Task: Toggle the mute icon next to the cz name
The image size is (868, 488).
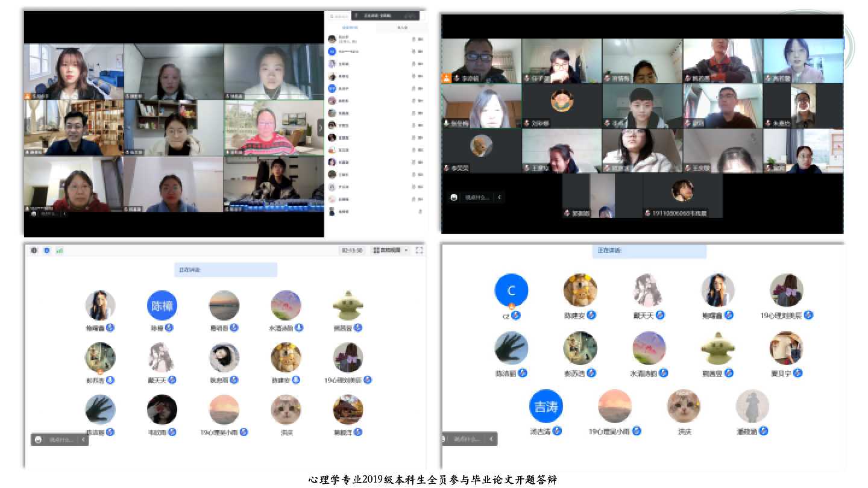Action: (516, 316)
